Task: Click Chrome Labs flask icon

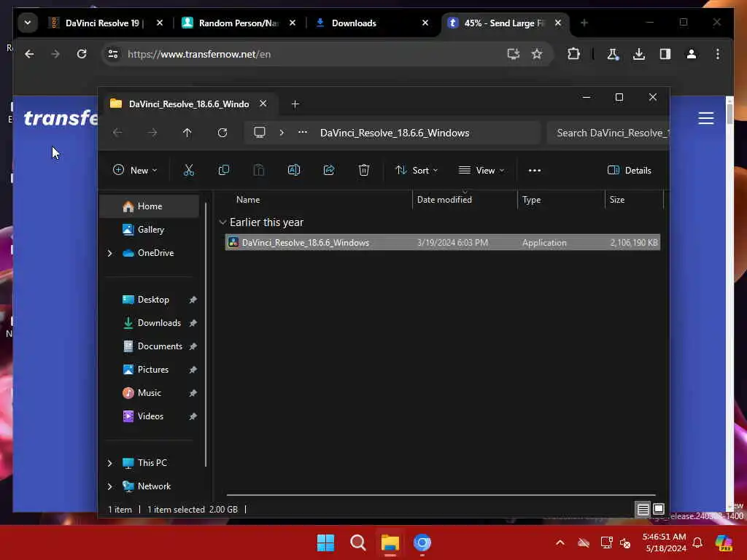Action: tap(613, 54)
